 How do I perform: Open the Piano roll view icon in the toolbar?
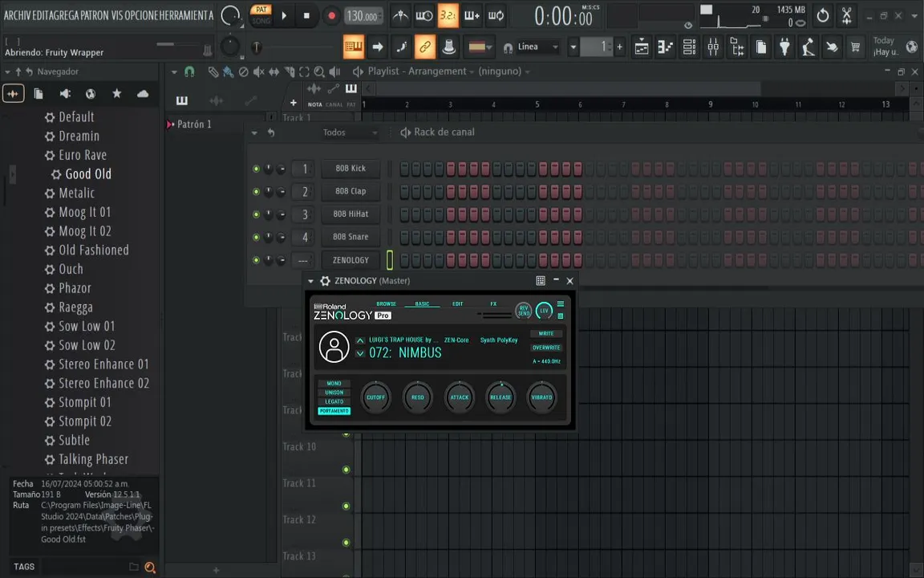[665, 47]
